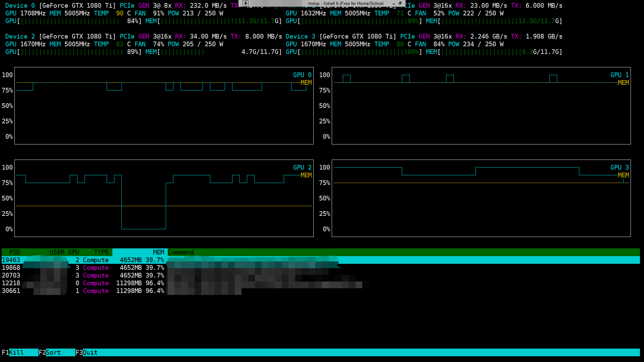Click the GPU 2 graph legend label
This screenshot has width=644, height=362.
pyautogui.click(x=302, y=167)
